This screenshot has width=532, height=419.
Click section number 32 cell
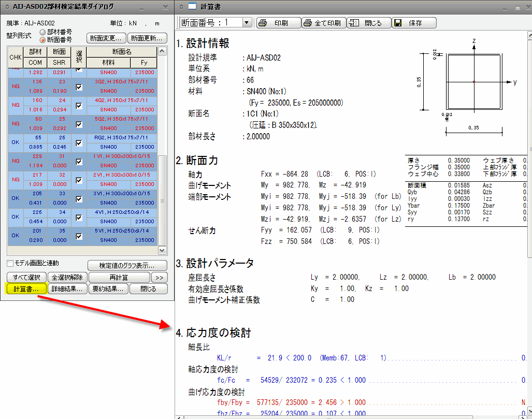pyautogui.click(x=60, y=175)
